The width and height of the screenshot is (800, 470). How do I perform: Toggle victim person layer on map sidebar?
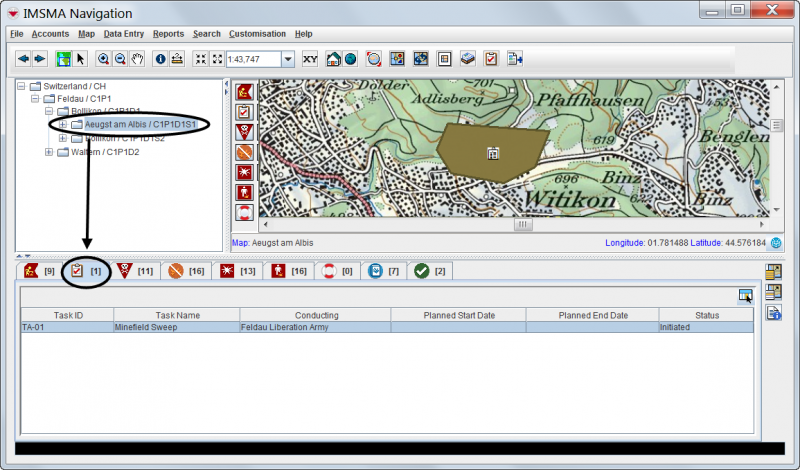pos(243,192)
